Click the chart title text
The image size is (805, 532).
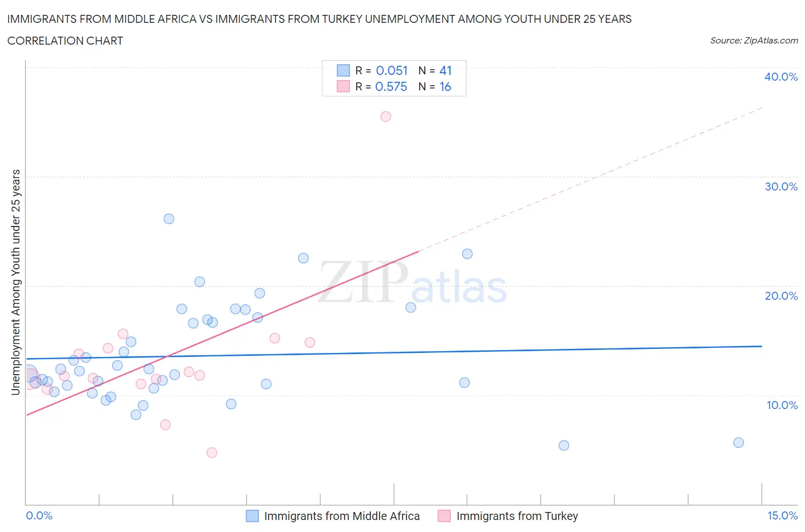point(319,19)
